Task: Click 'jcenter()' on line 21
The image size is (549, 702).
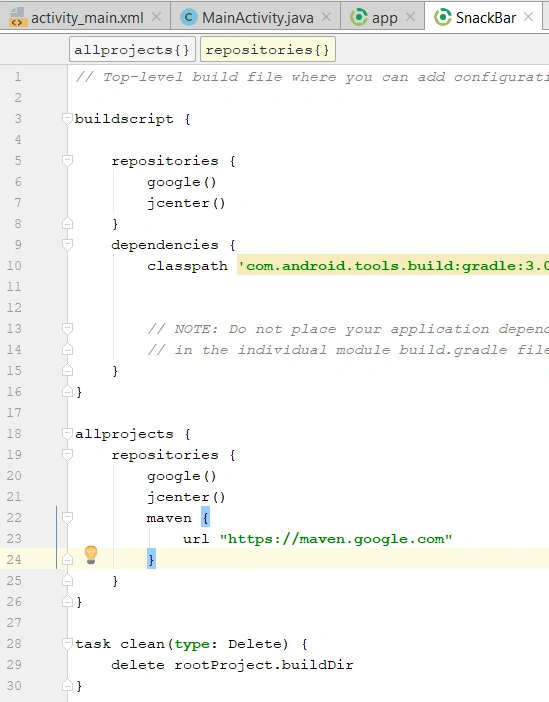Action: pos(186,497)
